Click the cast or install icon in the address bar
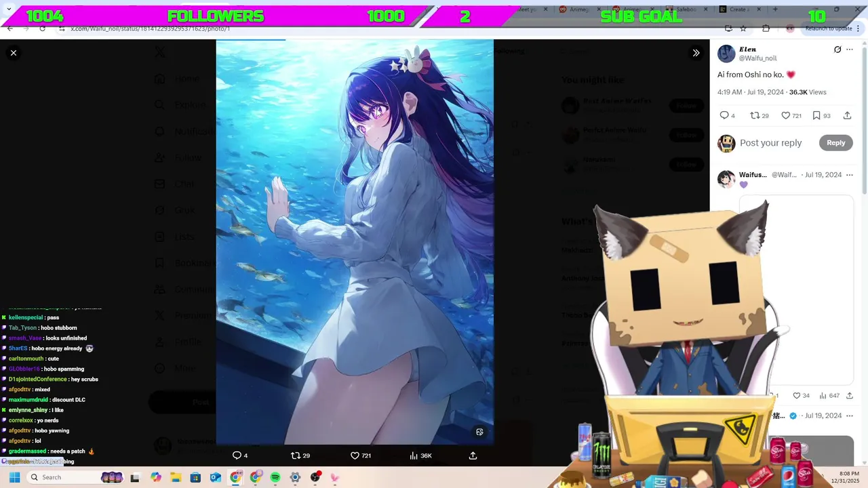The width and height of the screenshot is (868, 488). click(x=728, y=28)
